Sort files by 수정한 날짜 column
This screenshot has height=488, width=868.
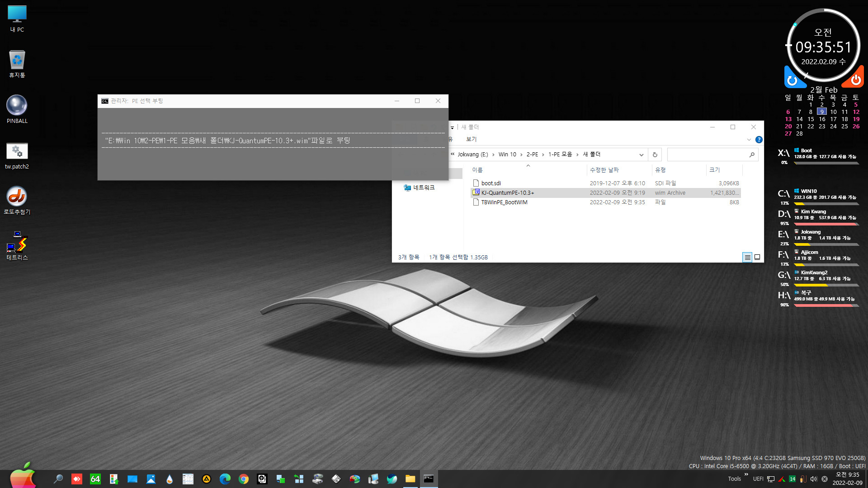[619, 170]
